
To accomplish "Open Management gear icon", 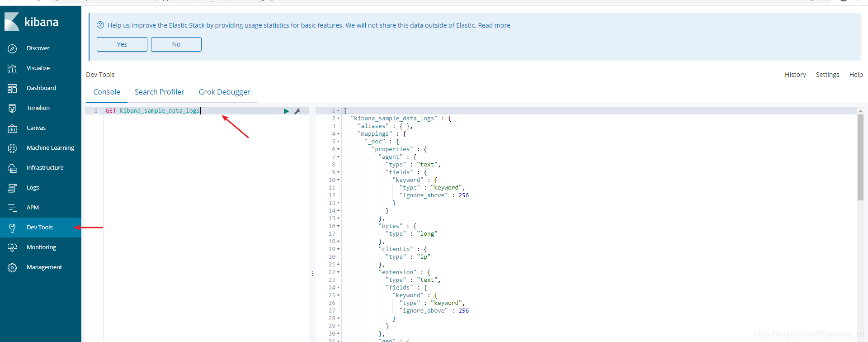I will (12, 267).
